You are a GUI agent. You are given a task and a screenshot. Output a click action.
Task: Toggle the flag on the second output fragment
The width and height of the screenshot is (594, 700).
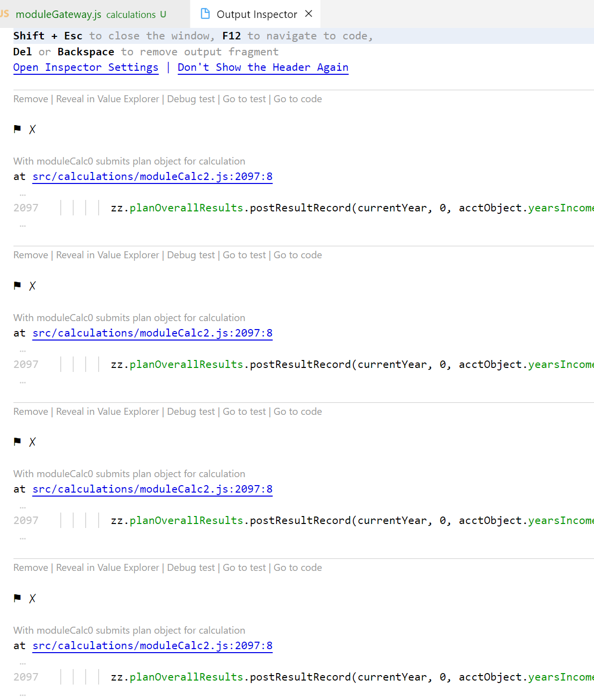click(17, 285)
